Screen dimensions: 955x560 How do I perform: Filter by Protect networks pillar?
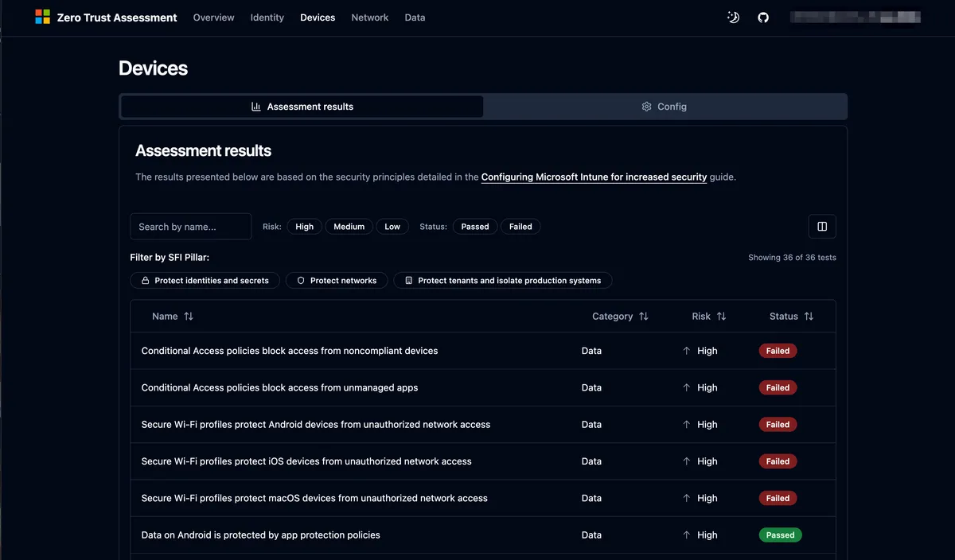pos(337,281)
